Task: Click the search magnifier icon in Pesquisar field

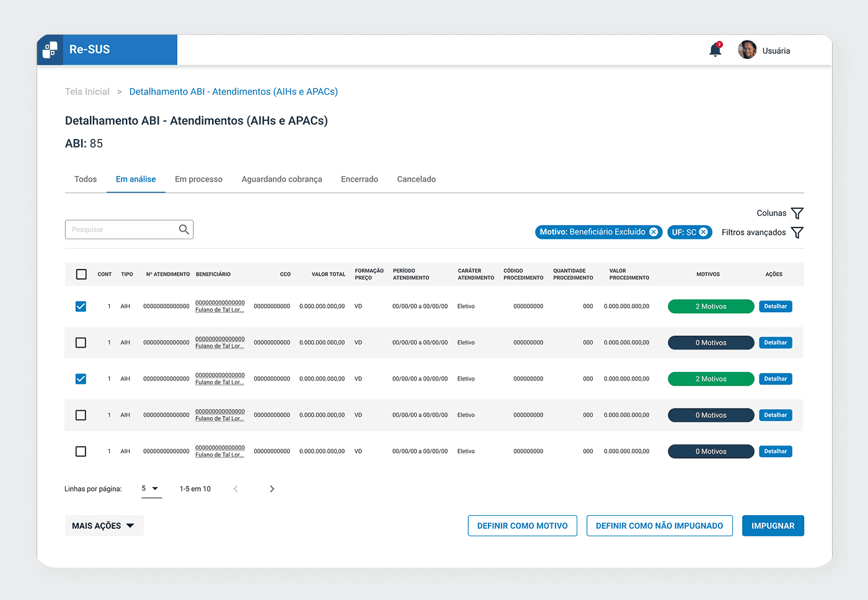Action: (x=184, y=229)
